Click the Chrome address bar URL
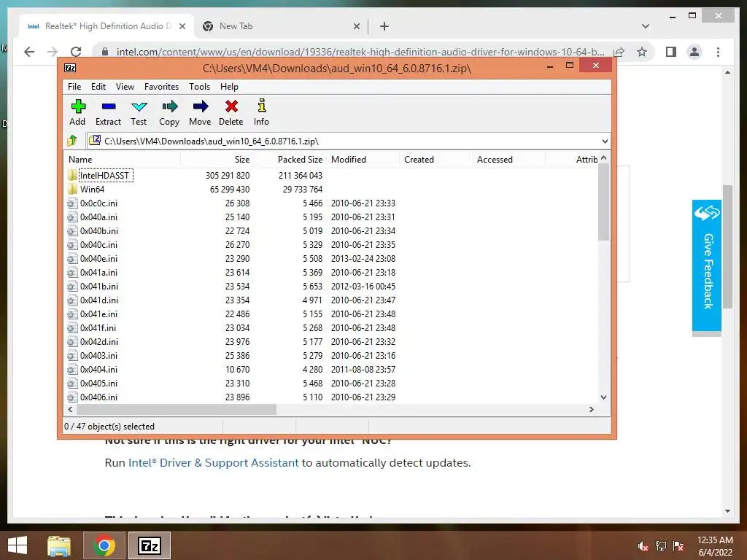Image resolution: width=747 pixels, height=560 pixels. [x=360, y=52]
